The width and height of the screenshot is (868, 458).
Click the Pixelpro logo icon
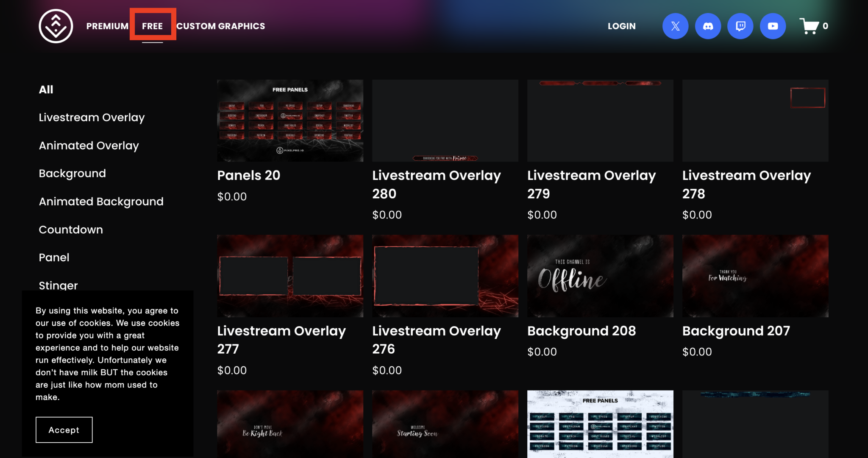[56, 26]
